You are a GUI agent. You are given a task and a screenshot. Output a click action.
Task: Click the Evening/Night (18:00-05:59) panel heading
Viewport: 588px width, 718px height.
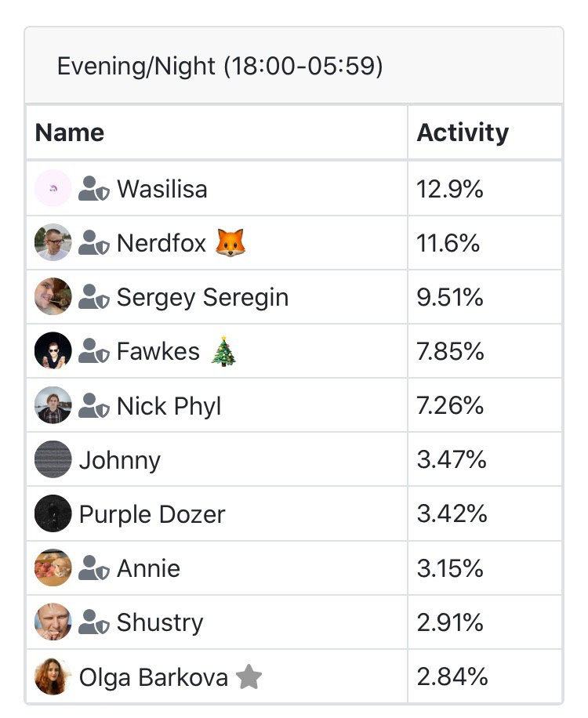[x=220, y=66]
